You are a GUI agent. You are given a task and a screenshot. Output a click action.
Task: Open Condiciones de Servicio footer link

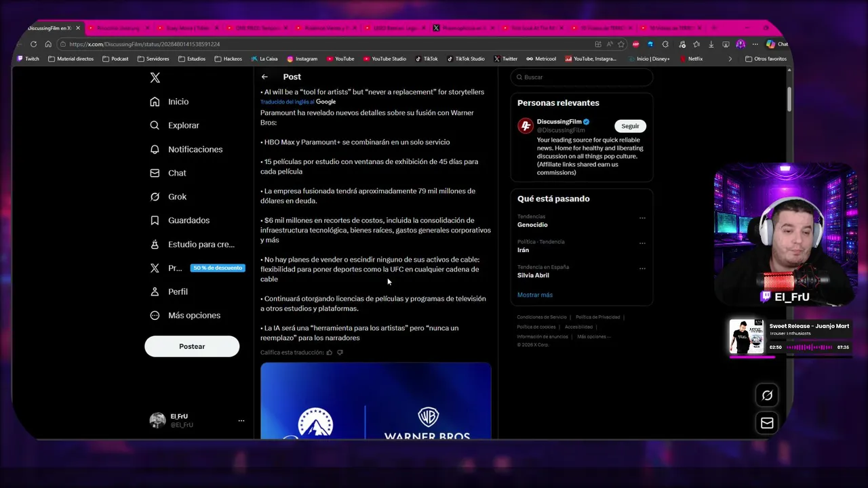pyautogui.click(x=542, y=317)
